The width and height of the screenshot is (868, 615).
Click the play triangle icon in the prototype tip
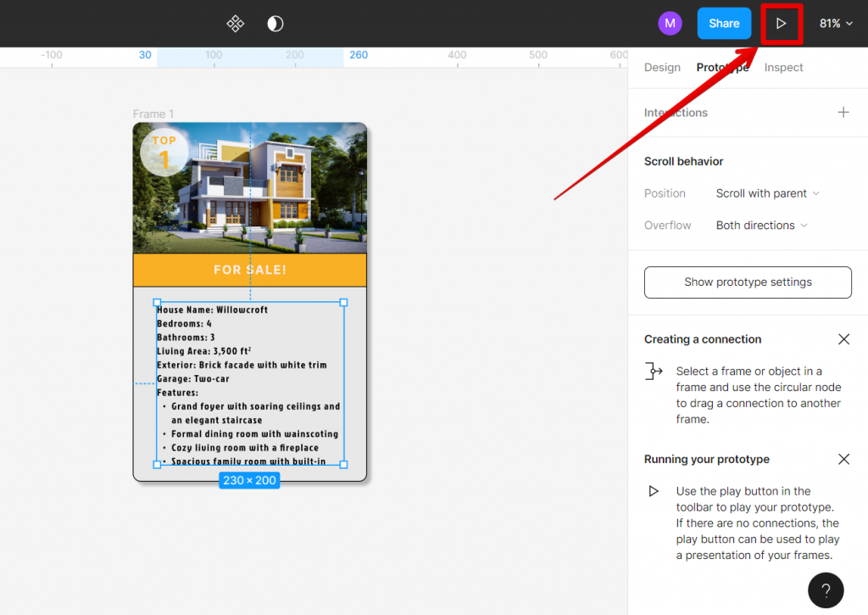click(653, 490)
